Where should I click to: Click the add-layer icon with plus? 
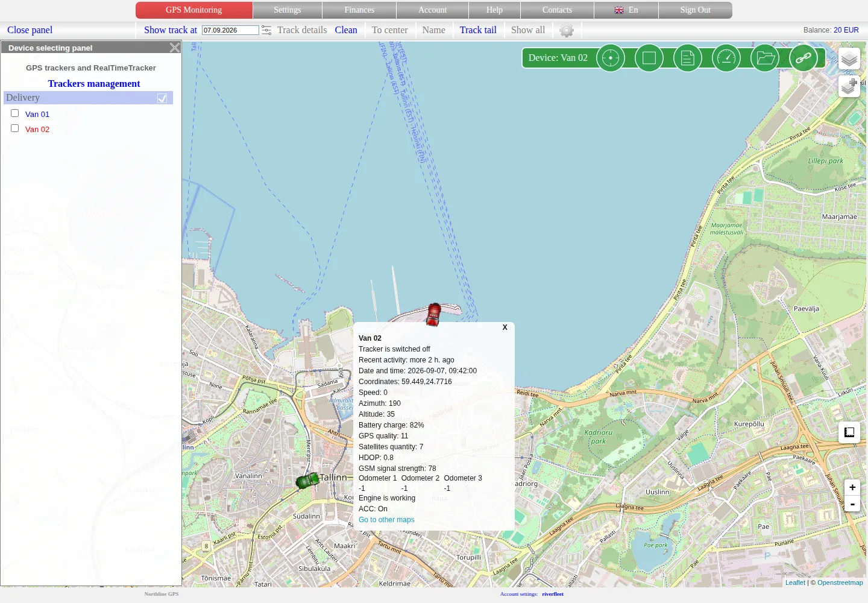[849, 86]
